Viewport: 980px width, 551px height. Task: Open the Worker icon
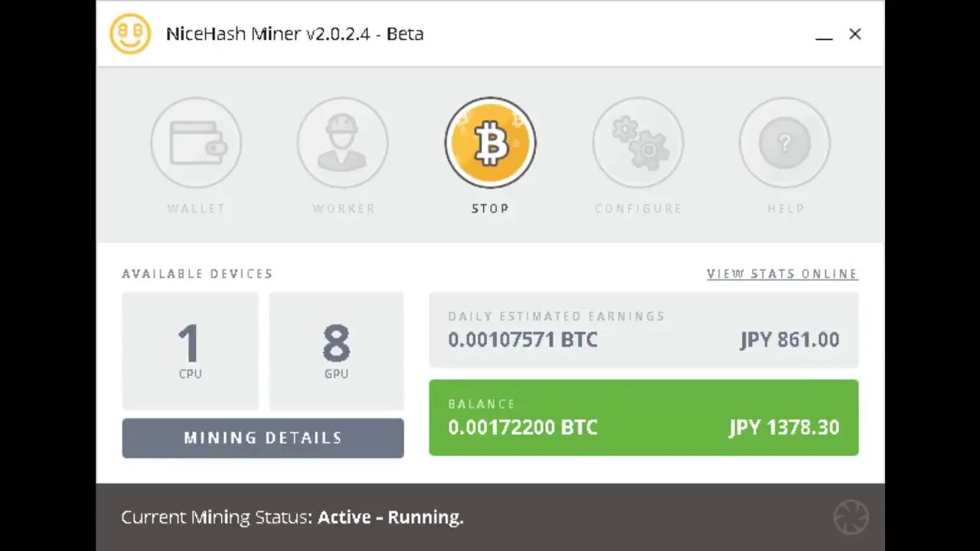(343, 142)
